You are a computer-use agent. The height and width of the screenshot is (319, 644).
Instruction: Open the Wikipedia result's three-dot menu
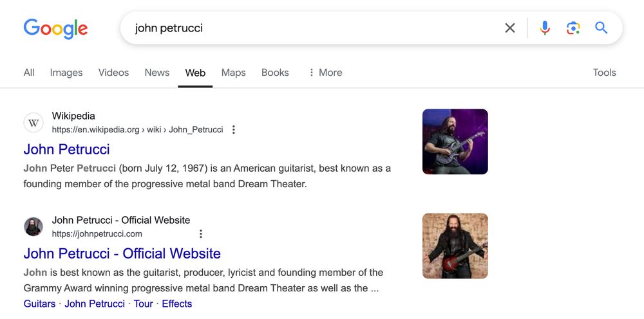233,129
